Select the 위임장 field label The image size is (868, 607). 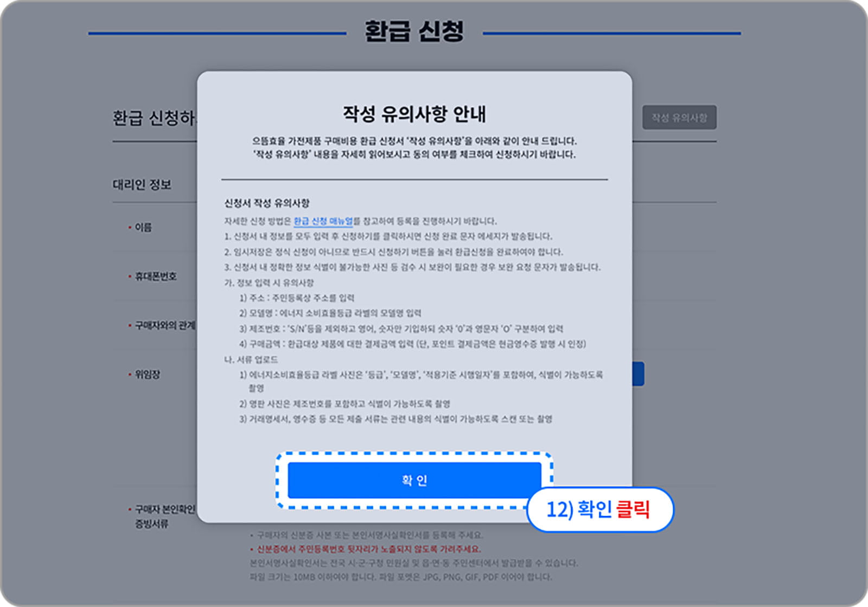click(147, 374)
